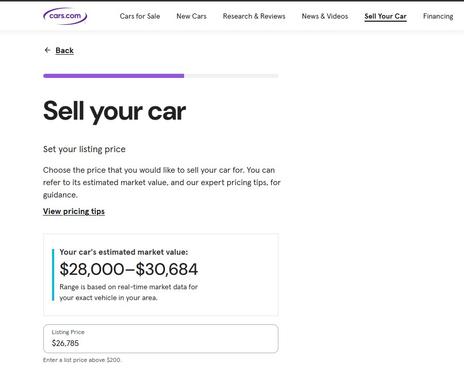Open the Cars for Sale menu
The width and height of the screenshot is (464, 378).
coord(140,16)
